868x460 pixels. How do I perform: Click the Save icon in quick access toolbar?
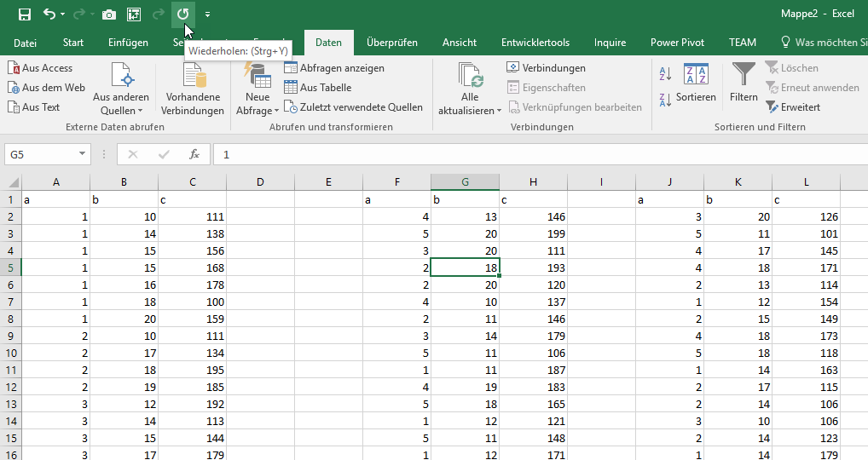point(25,14)
